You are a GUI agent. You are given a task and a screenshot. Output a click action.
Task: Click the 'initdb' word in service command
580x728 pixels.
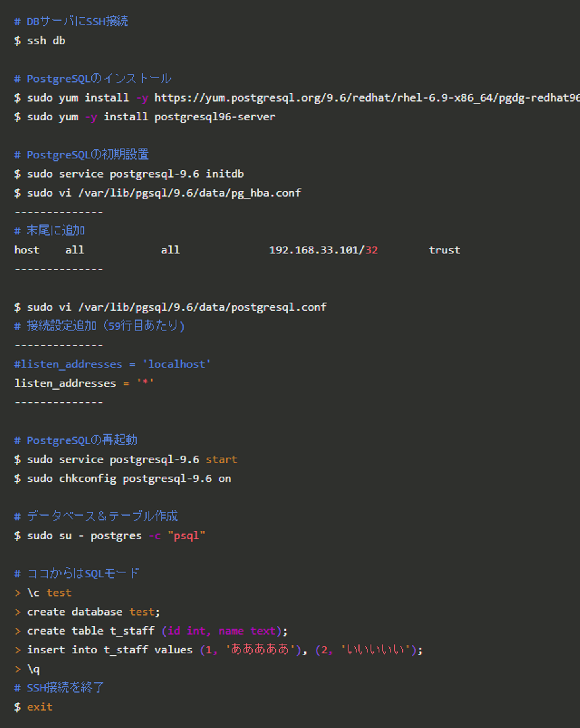[x=224, y=174]
